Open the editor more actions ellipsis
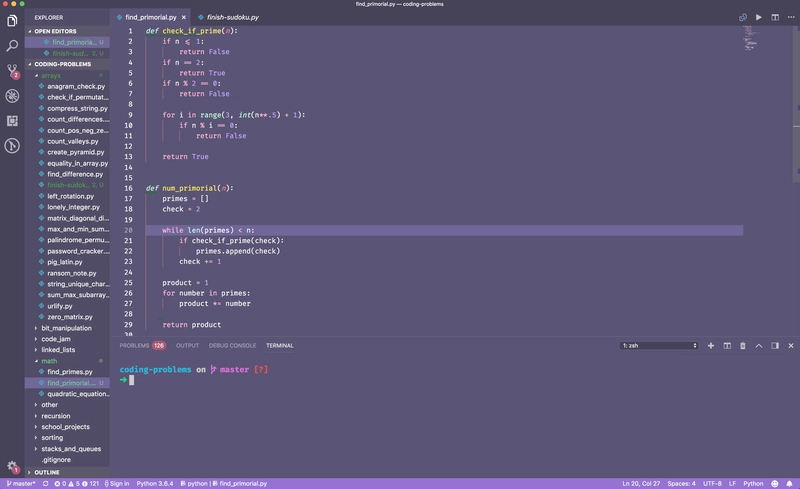Viewport: 800px width, 489px height. 791,17
